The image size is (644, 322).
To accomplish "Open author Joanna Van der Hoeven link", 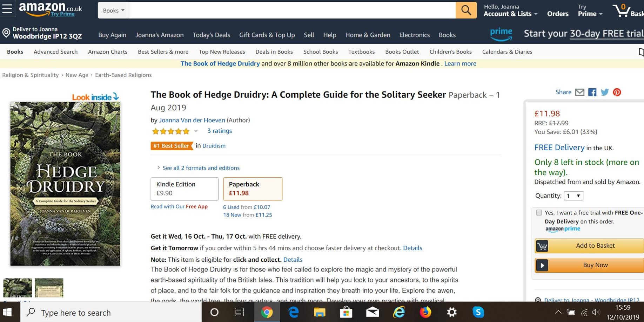I will pos(192,120).
